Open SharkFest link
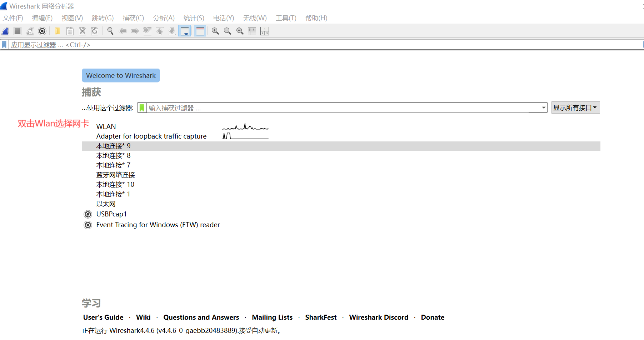 click(321, 317)
